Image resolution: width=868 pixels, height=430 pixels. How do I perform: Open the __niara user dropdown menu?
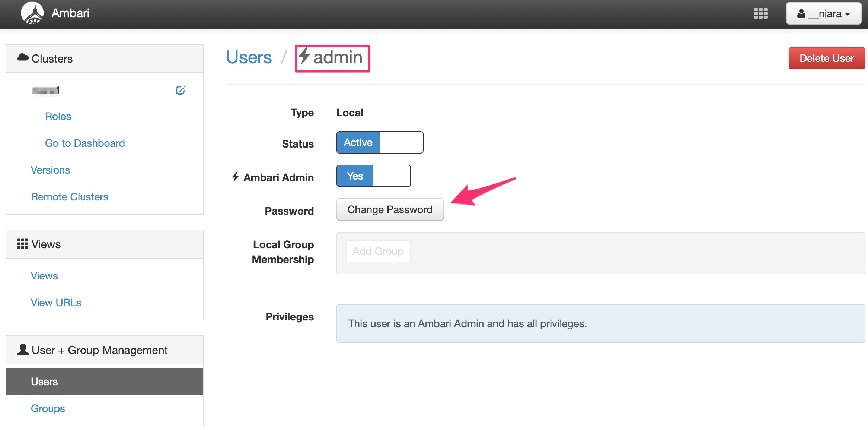823,14
